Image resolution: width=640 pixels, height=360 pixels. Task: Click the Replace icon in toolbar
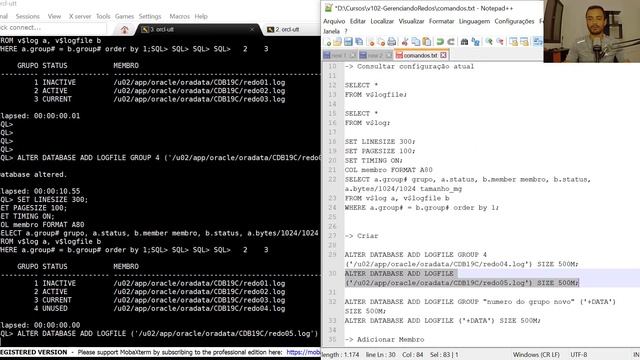pos(475,42)
